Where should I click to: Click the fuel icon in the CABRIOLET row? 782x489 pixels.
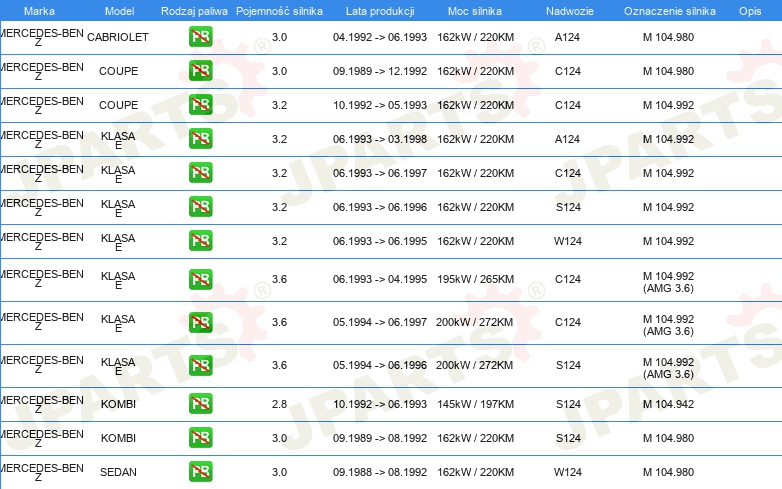pyautogui.click(x=200, y=37)
